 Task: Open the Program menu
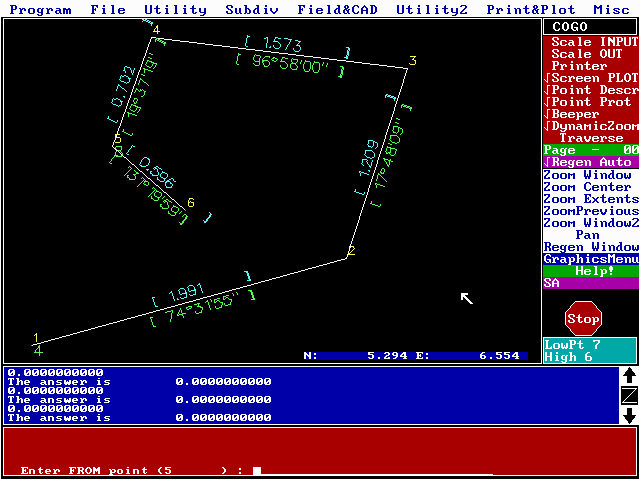(x=41, y=10)
